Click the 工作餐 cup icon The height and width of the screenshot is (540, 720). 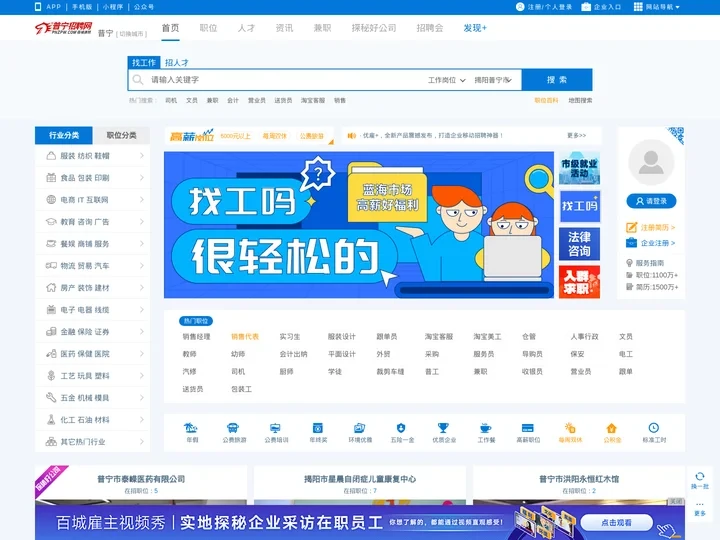(x=485, y=428)
